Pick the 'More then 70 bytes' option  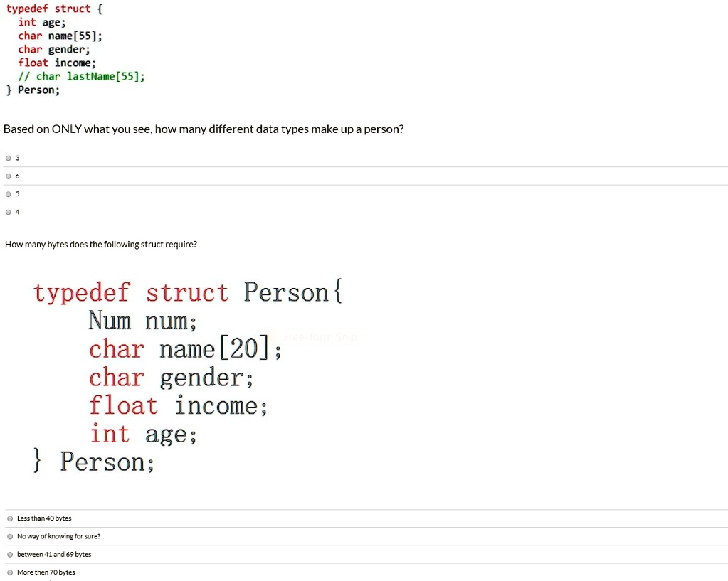(x=10, y=572)
